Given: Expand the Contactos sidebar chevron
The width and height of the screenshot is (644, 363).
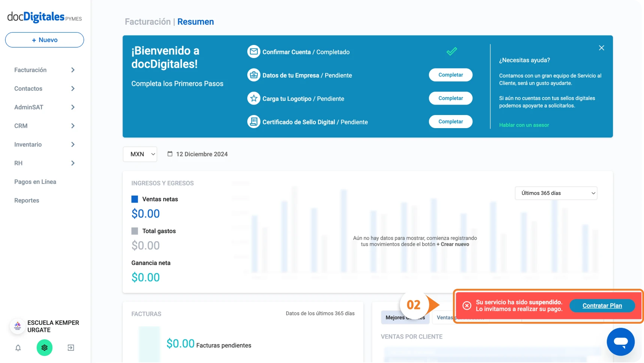Looking at the screenshot, I should pos(73,89).
